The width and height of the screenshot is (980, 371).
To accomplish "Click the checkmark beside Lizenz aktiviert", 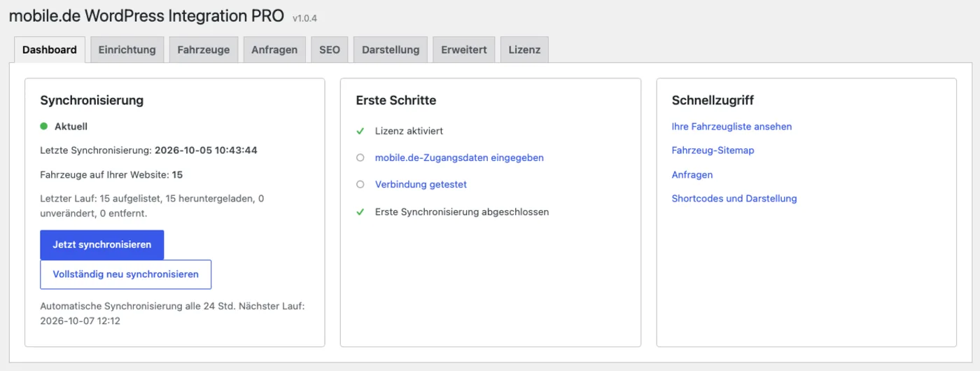I will pos(360,131).
